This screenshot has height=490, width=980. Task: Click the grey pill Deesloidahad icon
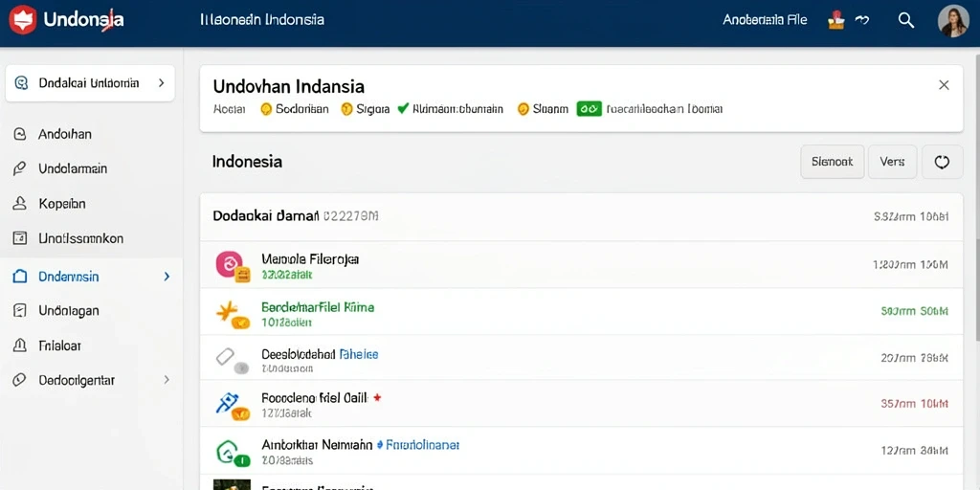227,358
